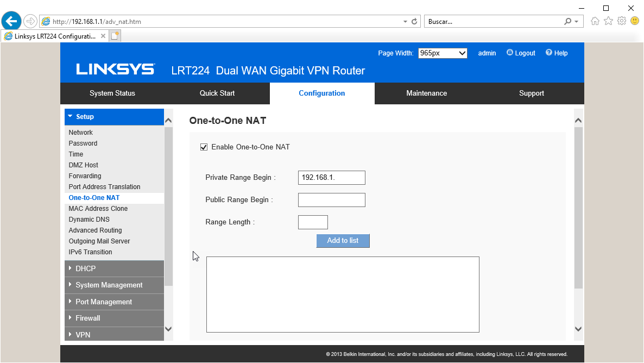Open the browser home icon
This screenshot has height=363, width=644.
595,21
